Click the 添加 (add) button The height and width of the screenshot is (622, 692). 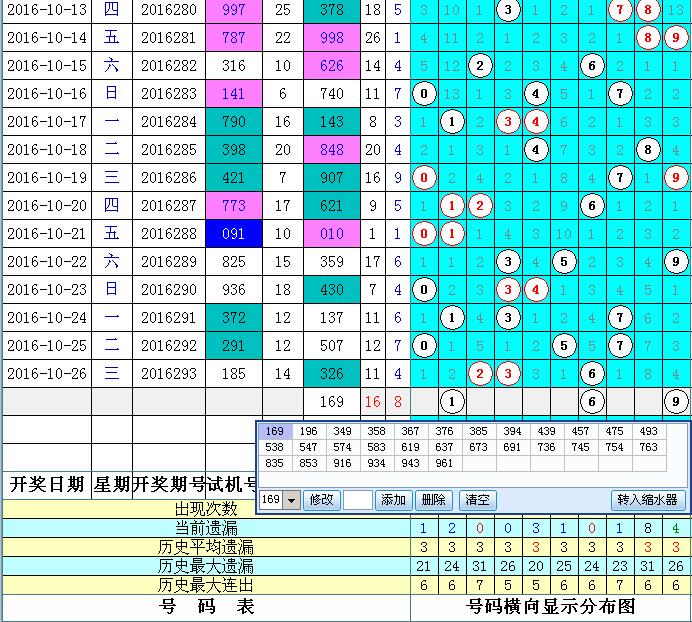393,500
